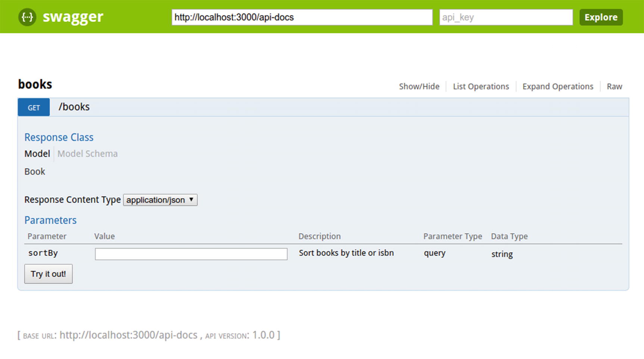Click the Response Class heading
This screenshot has width=644, height=359.
click(59, 137)
